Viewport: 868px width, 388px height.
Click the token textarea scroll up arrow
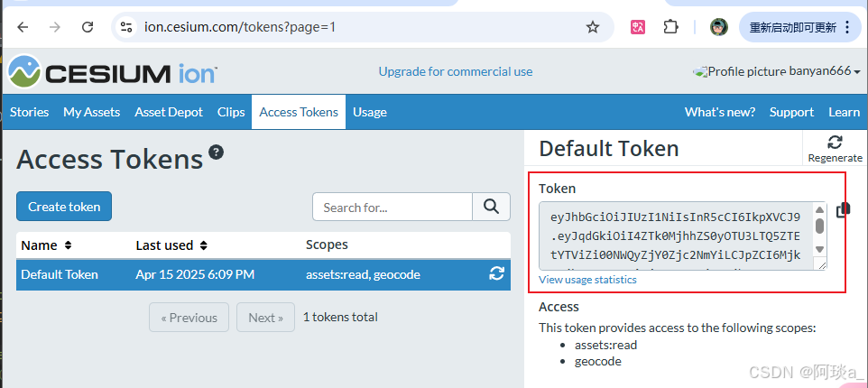(820, 209)
